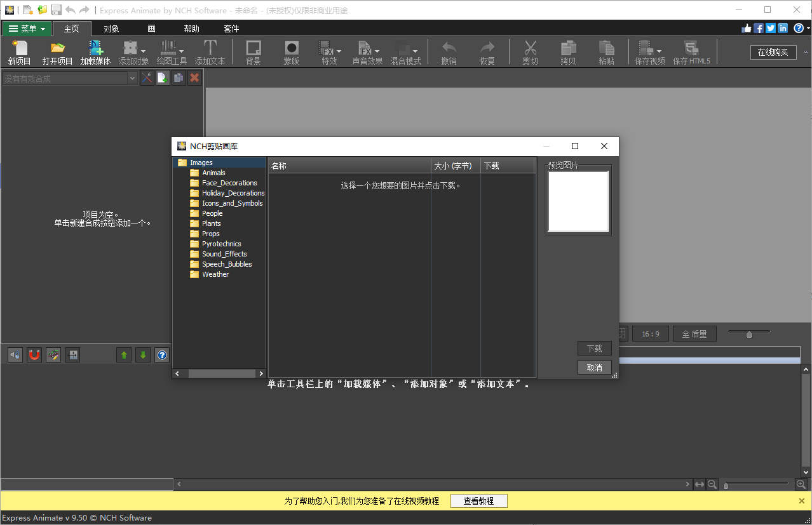Click the 撤销 (Undo) toolbar button
The height and width of the screenshot is (525, 812).
[449, 52]
